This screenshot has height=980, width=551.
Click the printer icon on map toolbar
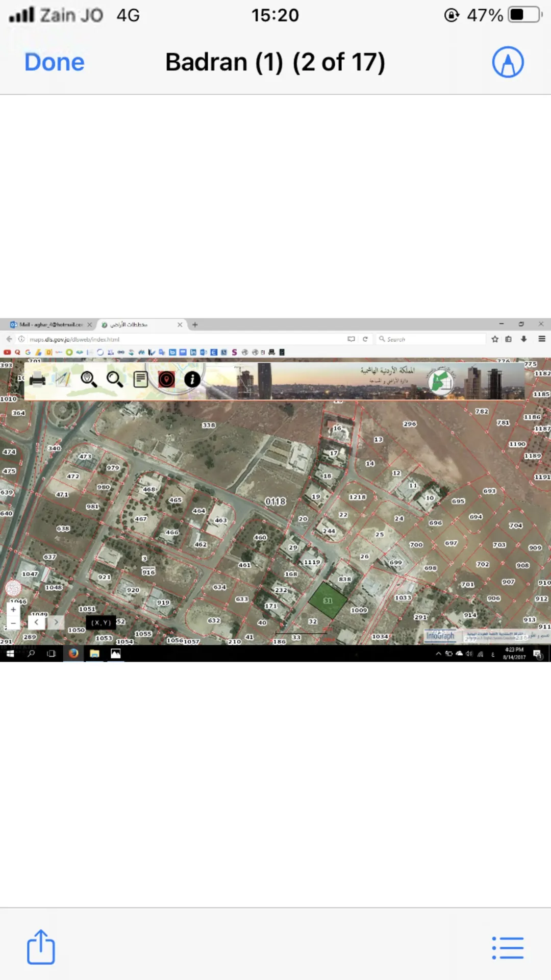tap(37, 380)
